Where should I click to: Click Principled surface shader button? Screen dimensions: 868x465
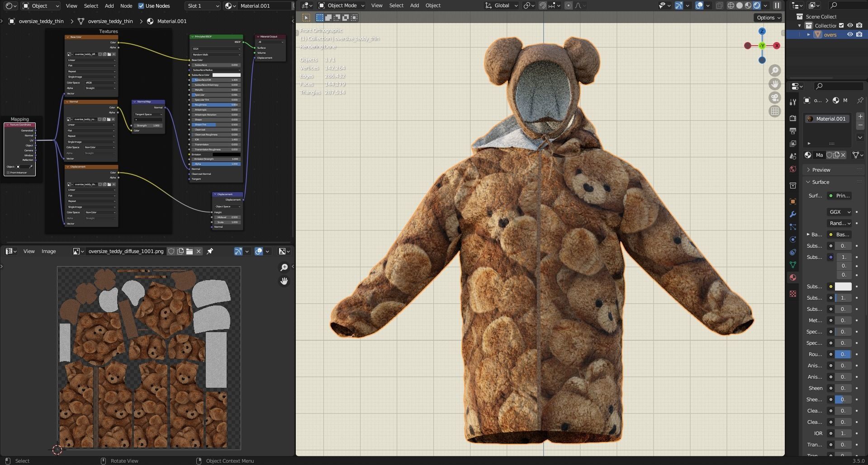(840, 196)
